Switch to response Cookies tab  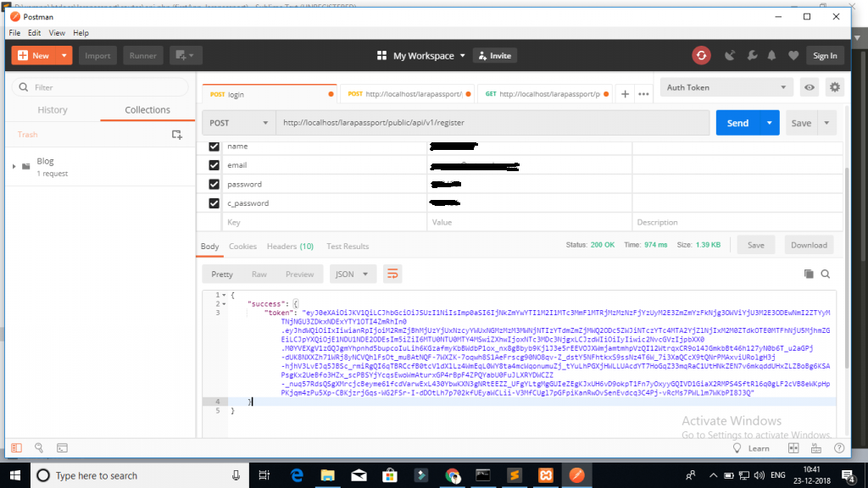(242, 247)
